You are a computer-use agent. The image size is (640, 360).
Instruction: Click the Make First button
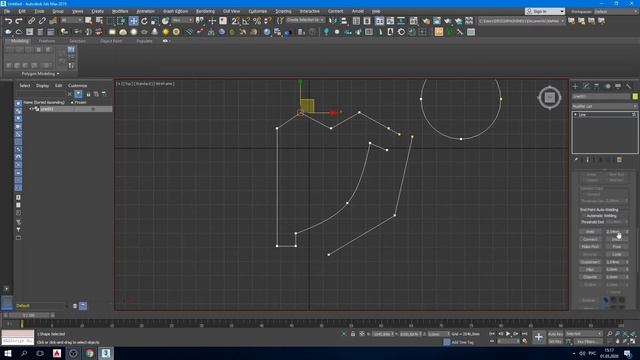tap(590, 247)
